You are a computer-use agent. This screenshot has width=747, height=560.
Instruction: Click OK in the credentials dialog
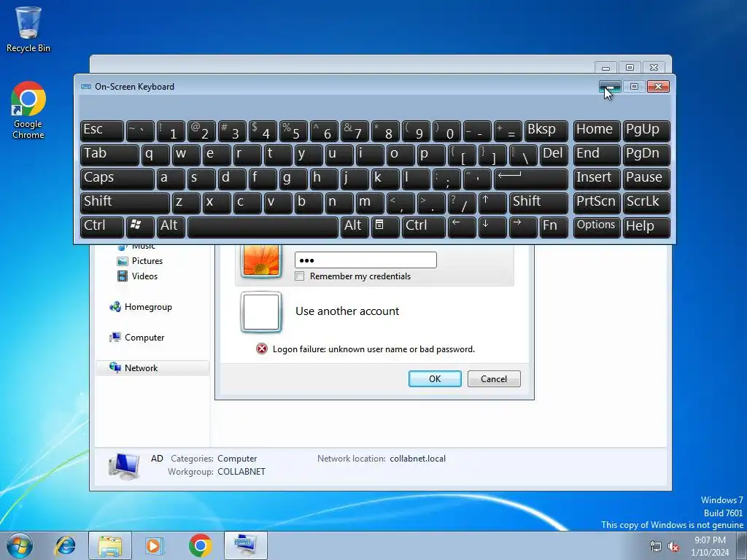[x=435, y=379]
